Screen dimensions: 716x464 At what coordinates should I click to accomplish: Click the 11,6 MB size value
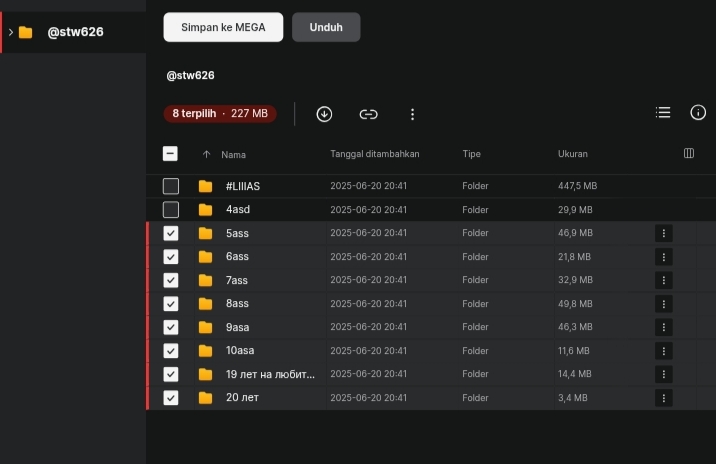[574, 351]
